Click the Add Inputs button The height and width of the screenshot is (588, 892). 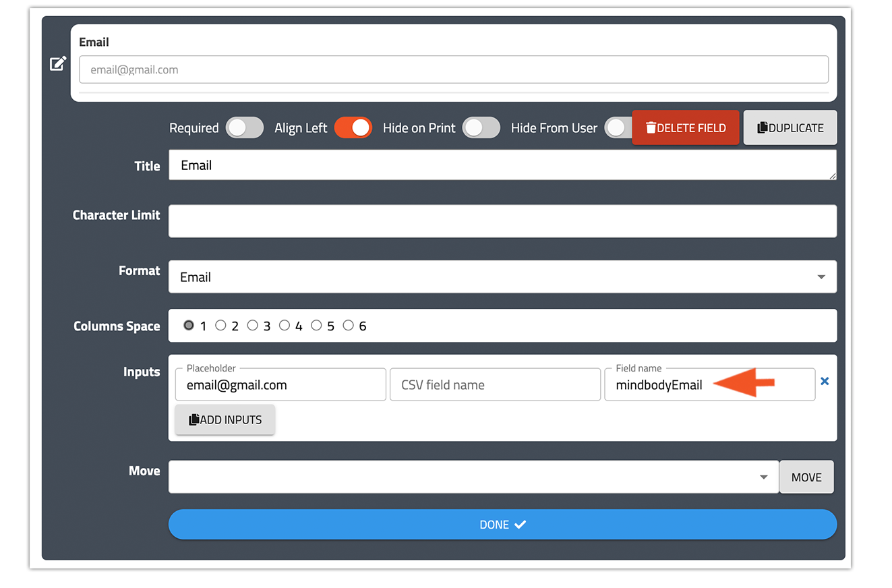tap(225, 419)
